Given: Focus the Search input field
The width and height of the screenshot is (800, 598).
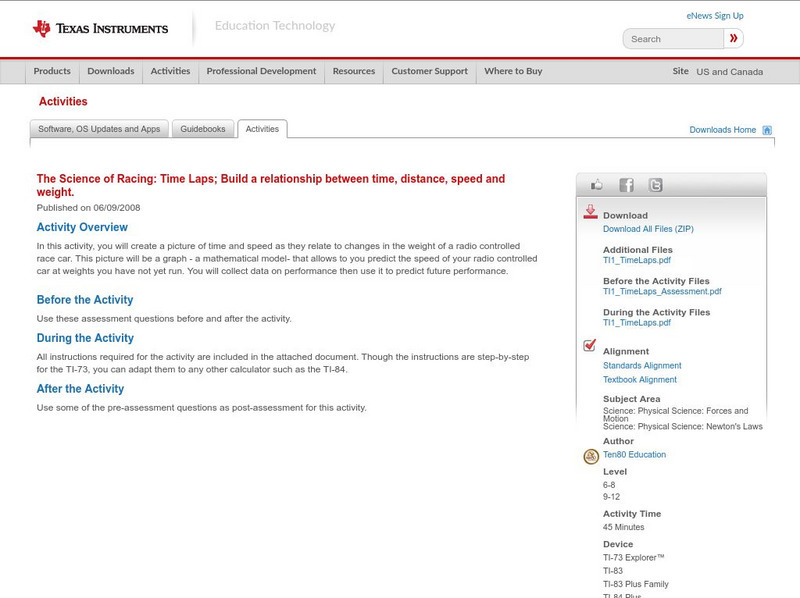Looking at the screenshot, I should click(x=673, y=39).
